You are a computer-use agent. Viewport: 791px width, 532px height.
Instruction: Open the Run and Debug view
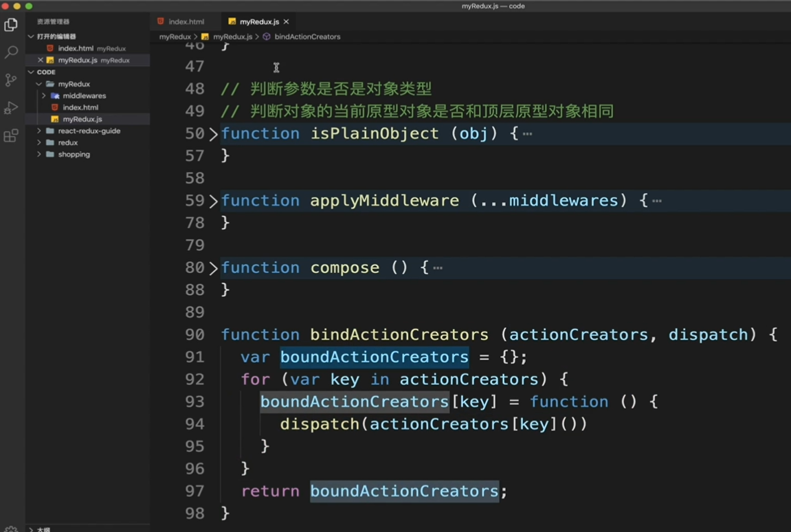(x=10, y=107)
